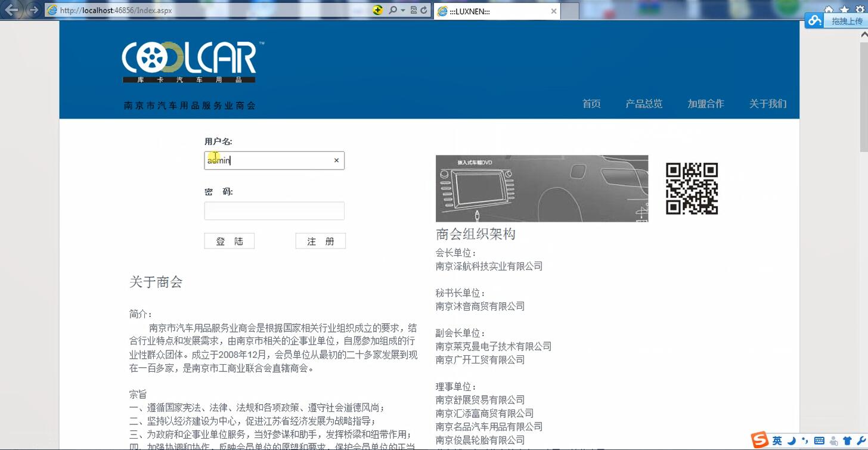Screen dimensions: 868x450
Task: Click the QR code image
Action: (x=692, y=188)
